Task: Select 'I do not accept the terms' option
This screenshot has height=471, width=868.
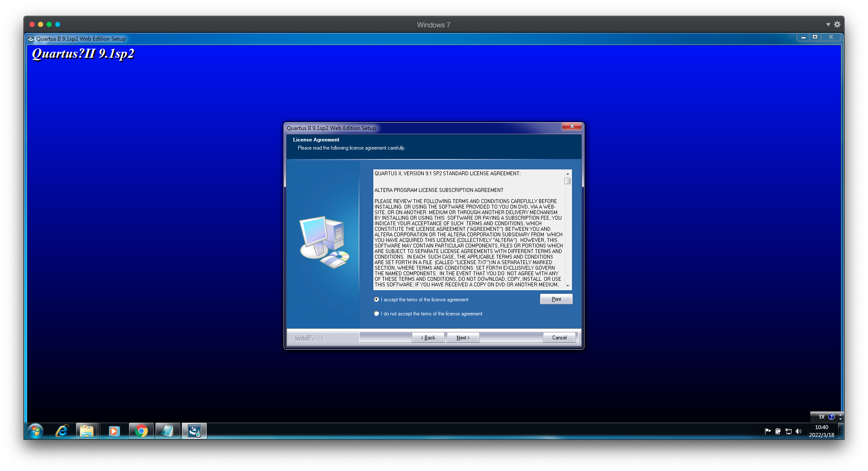Action: click(376, 314)
